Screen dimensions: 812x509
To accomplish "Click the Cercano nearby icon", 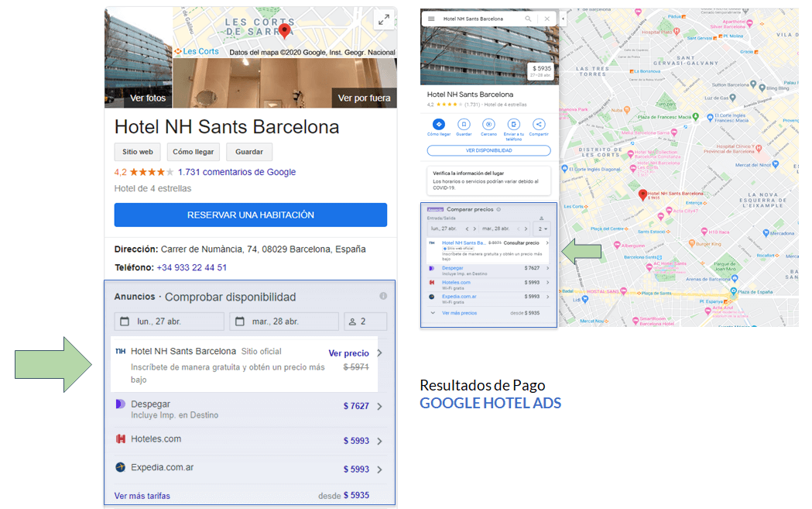I will tap(488, 125).
